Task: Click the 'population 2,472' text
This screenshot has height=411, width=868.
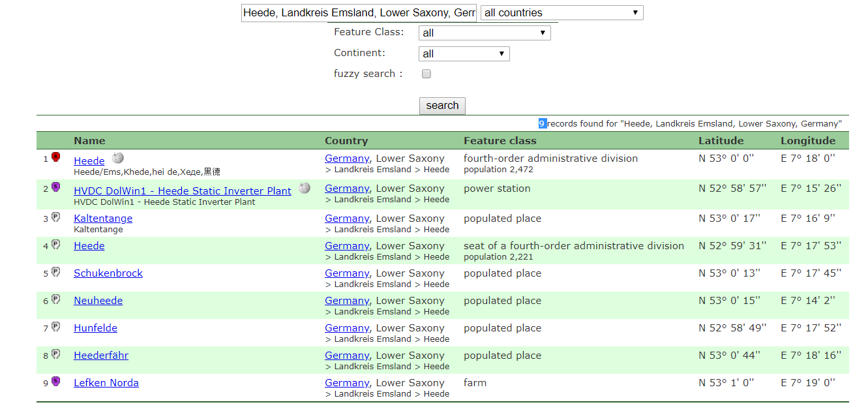Action: 498,170
